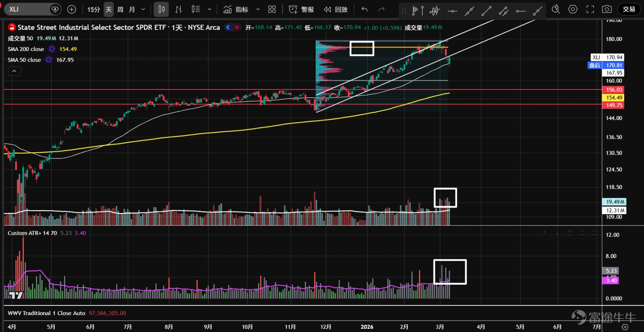Click the 149.75 red horizontal line label

pyautogui.click(x=613, y=105)
